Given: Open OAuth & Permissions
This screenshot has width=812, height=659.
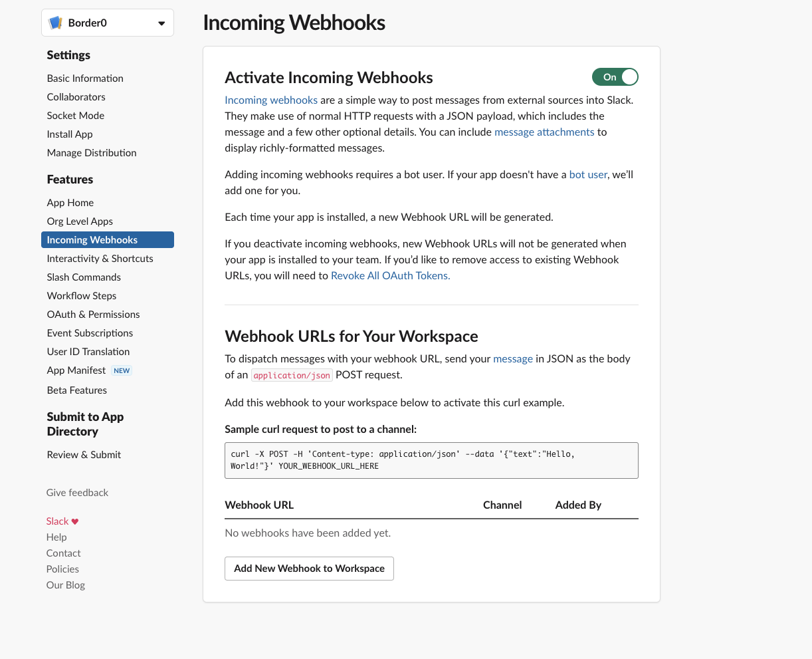Looking at the screenshot, I should (x=94, y=315).
